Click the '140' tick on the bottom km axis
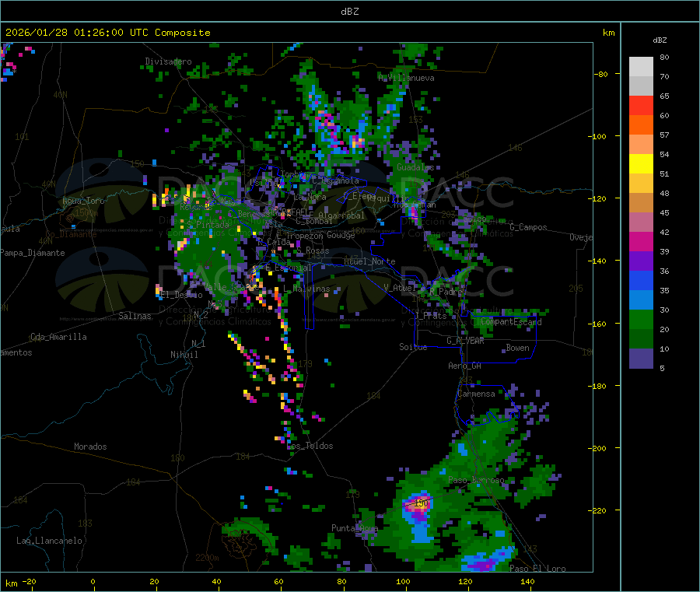This screenshot has height=592, width=700. (x=527, y=582)
